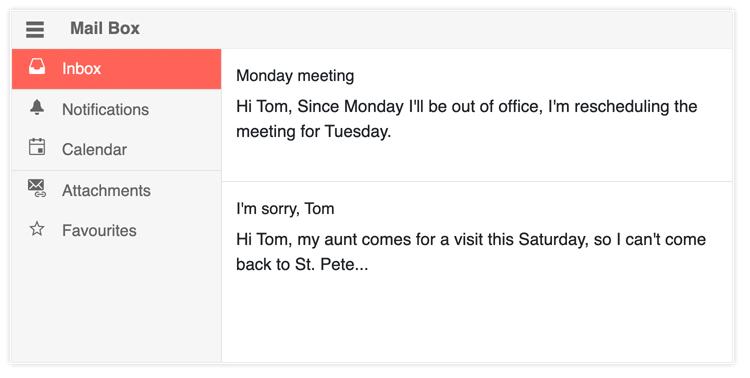
Task: Select the Inbox menu item
Action: click(x=116, y=69)
